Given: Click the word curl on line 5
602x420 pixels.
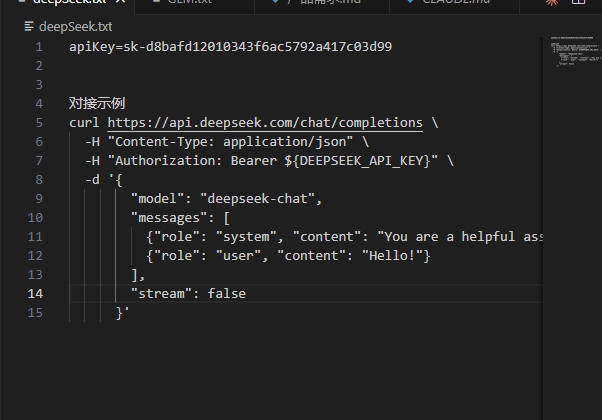Looking at the screenshot, I should (84, 123).
